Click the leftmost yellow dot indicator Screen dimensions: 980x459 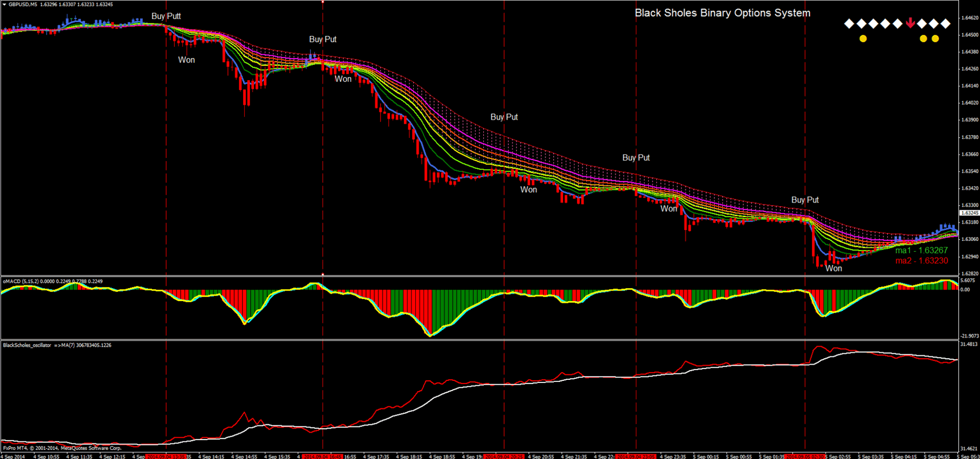click(x=863, y=39)
